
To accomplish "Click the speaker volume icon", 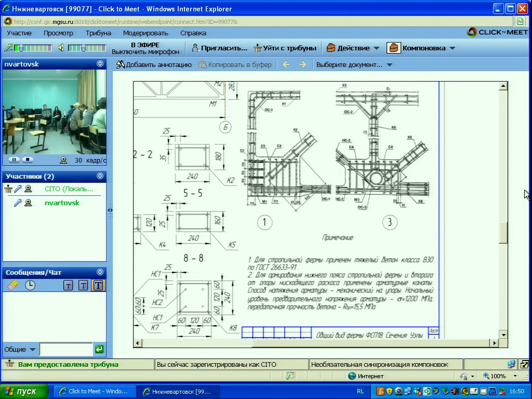I will 61,48.
